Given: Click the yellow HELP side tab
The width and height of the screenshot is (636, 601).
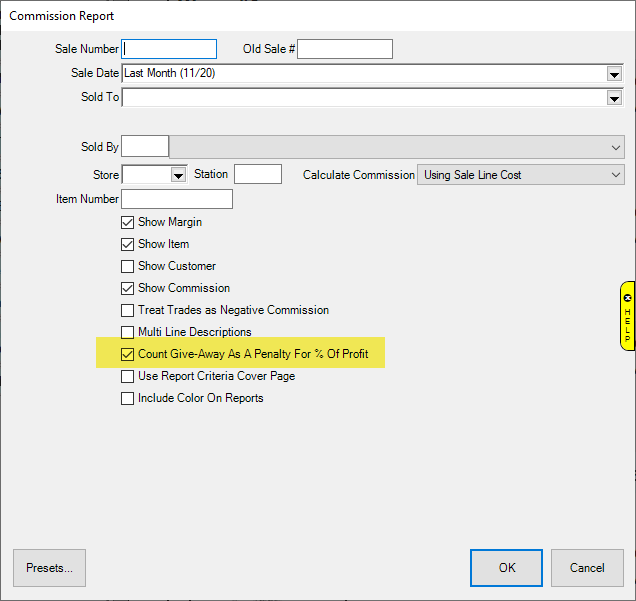Looking at the screenshot, I should [x=627, y=316].
